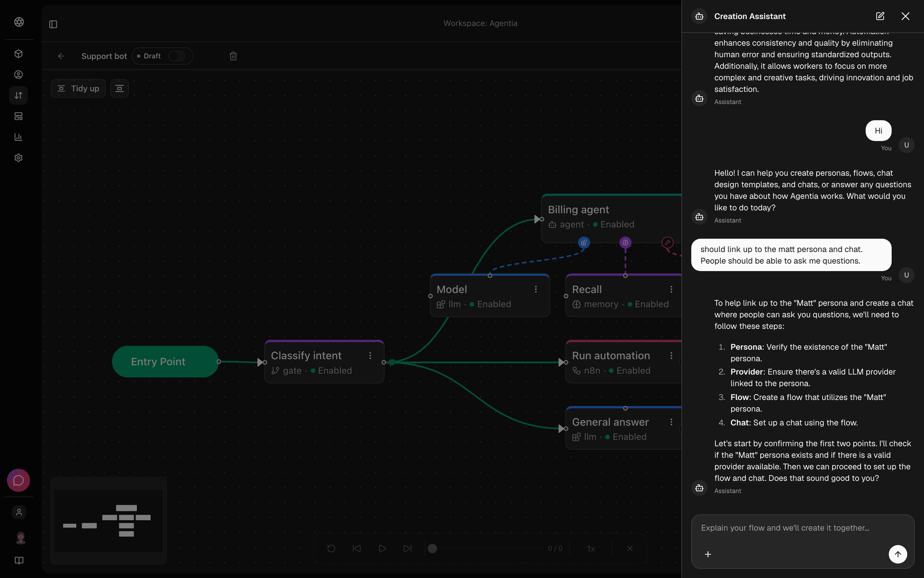Toggle the Draft publish switch

coord(176,56)
